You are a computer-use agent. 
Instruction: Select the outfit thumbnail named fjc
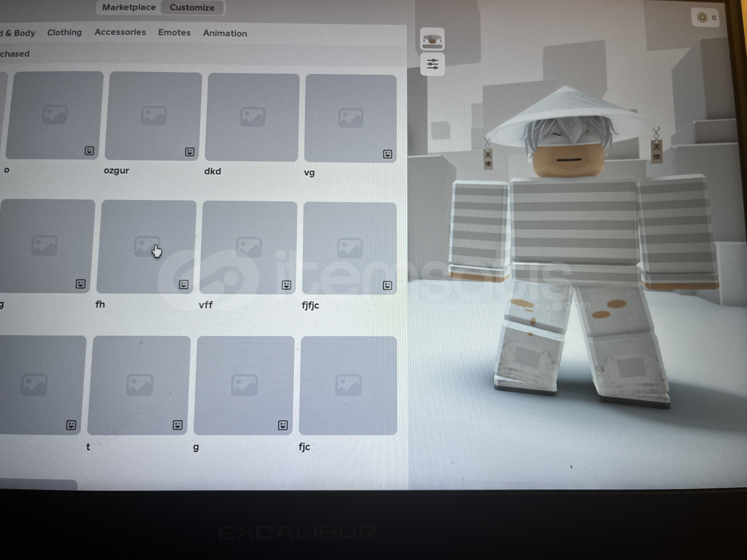[348, 385]
